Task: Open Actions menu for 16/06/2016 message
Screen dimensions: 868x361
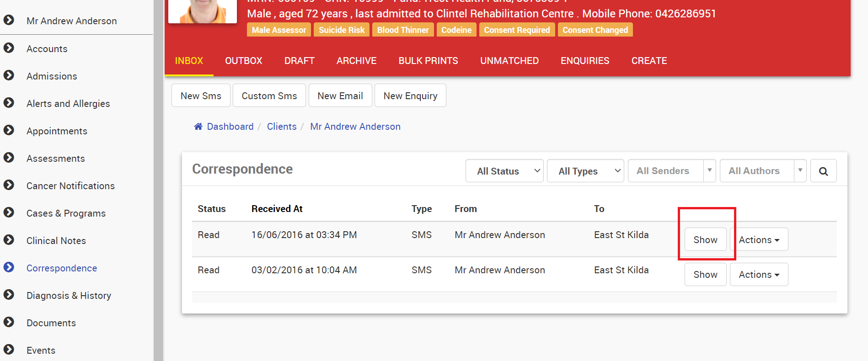Action: [759, 239]
